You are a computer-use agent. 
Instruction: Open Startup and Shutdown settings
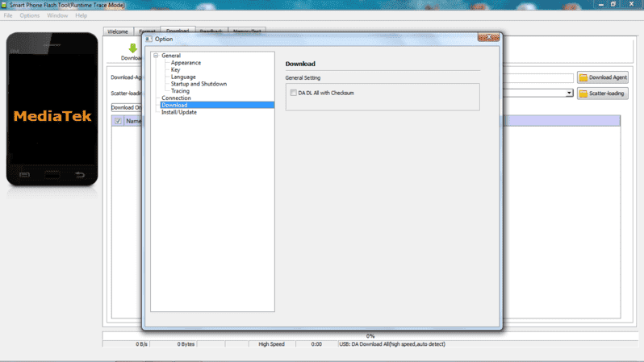199,84
